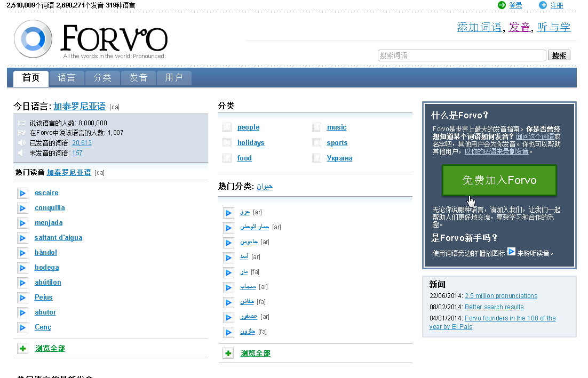588x378 pixels.
Task: Play audio for Arabic word سنجاب
Action: coord(228,288)
